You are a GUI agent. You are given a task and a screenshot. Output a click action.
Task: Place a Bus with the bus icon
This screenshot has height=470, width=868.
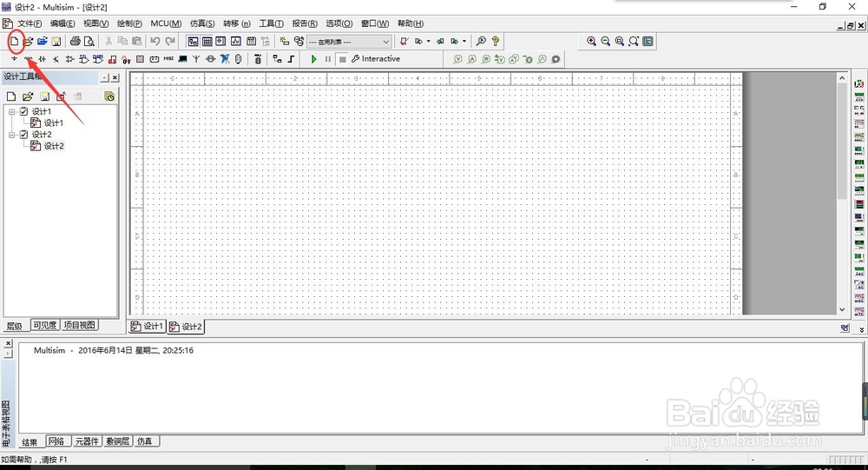[x=291, y=59]
